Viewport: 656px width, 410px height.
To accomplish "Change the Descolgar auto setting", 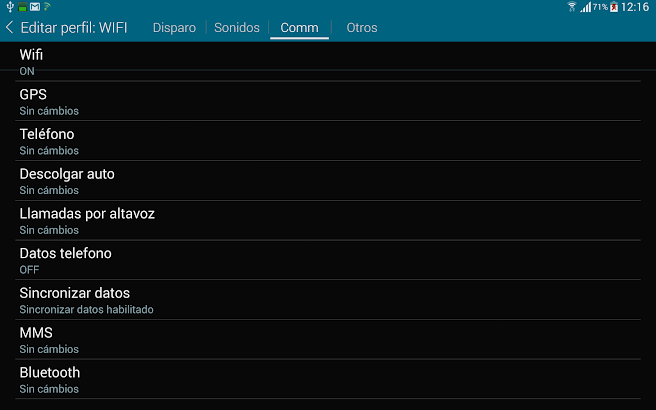I will click(328, 181).
